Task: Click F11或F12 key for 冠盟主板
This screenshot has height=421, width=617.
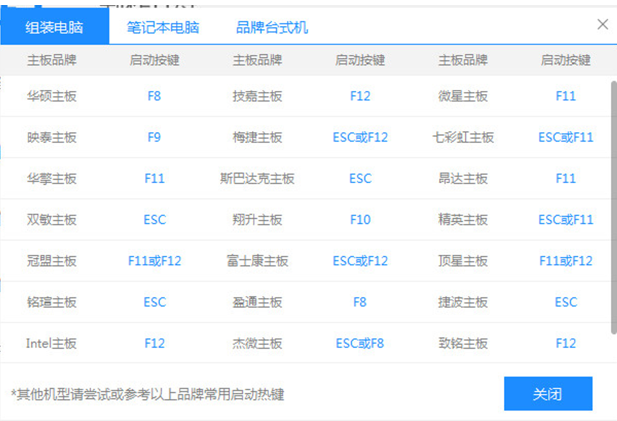Action: [154, 261]
